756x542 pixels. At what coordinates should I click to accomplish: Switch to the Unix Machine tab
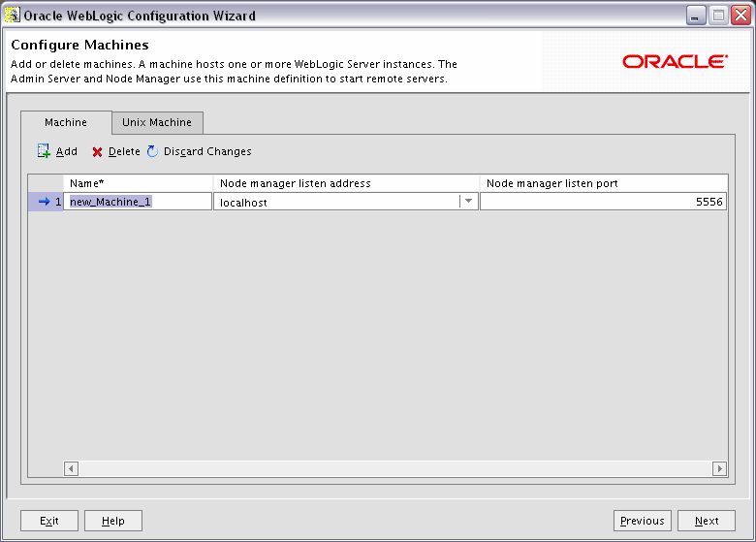pos(157,122)
